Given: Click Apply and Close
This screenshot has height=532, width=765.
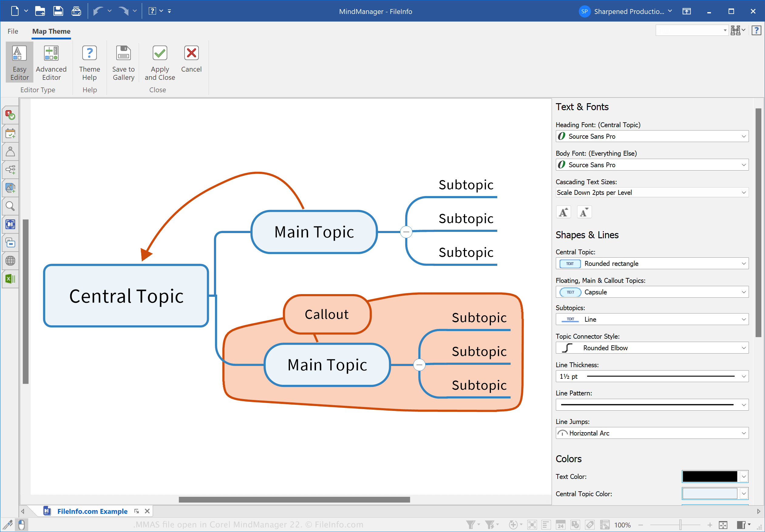Looking at the screenshot, I should [x=160, y=63].
